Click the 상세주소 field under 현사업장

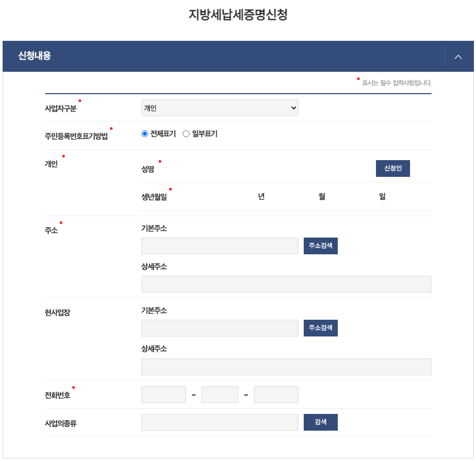click(286, 366)
